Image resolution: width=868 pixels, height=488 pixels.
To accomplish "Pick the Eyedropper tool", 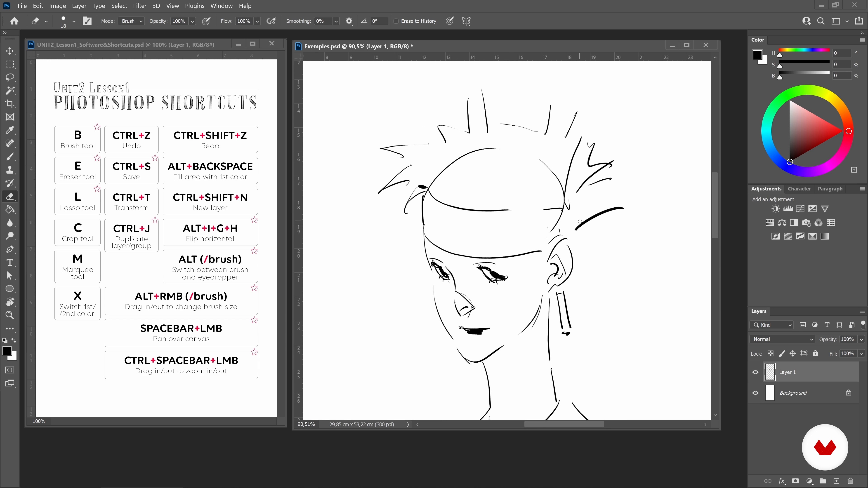I will tap(10, 130).
